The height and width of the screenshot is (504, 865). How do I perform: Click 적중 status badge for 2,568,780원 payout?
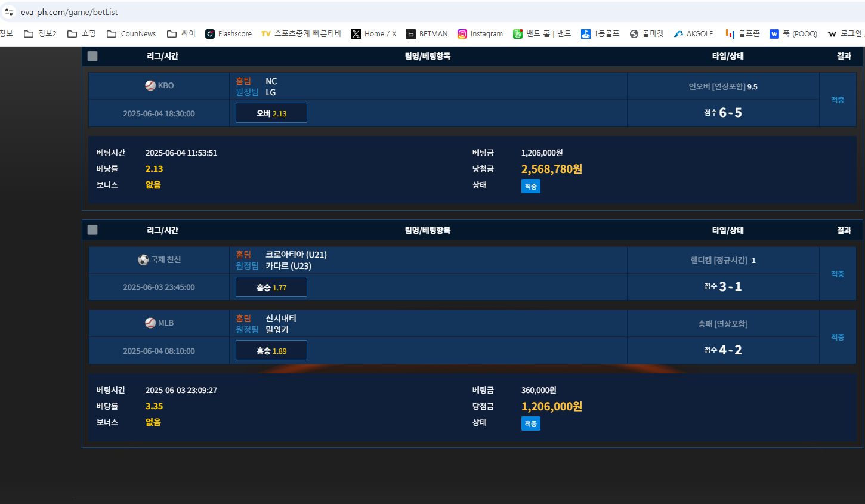[x=530, y=187]
